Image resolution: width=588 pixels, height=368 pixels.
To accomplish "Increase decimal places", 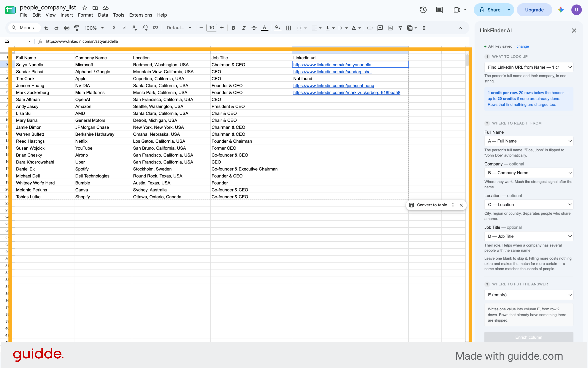I will coord(145,28).
